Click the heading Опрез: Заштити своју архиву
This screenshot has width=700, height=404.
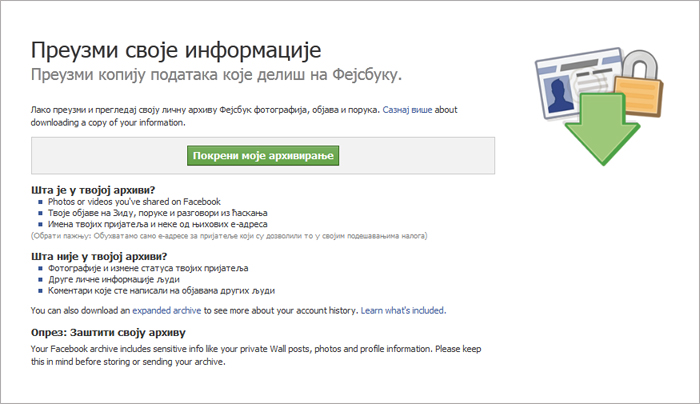(x=108, y=333)
